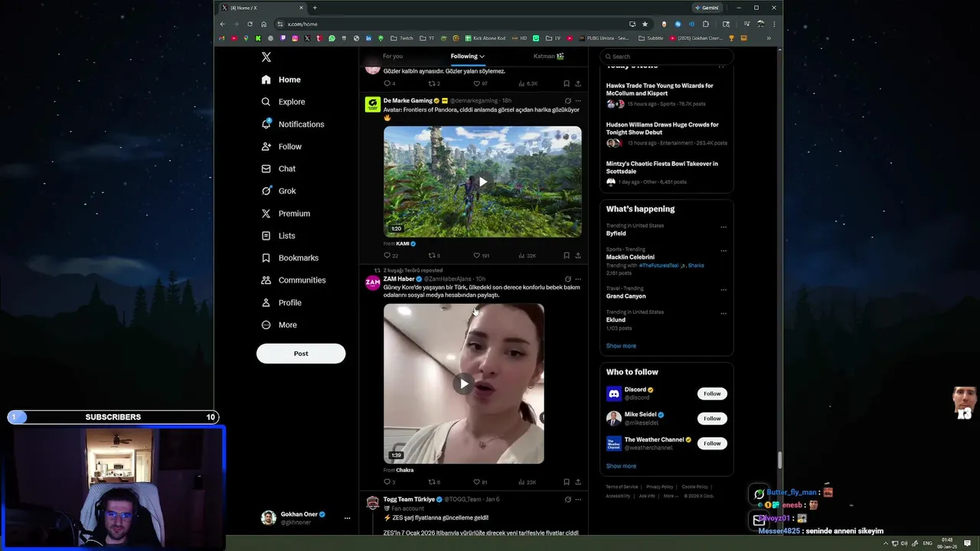Reload the page in Chrome
980x551 pixels.
coord(250,24)
